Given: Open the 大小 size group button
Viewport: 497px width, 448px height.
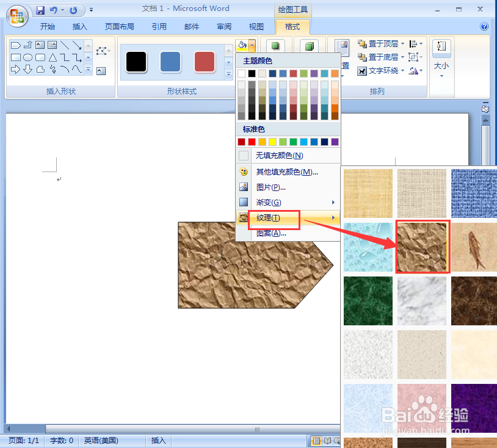Looking at the screenshot, I should click(x=441, y=59).
